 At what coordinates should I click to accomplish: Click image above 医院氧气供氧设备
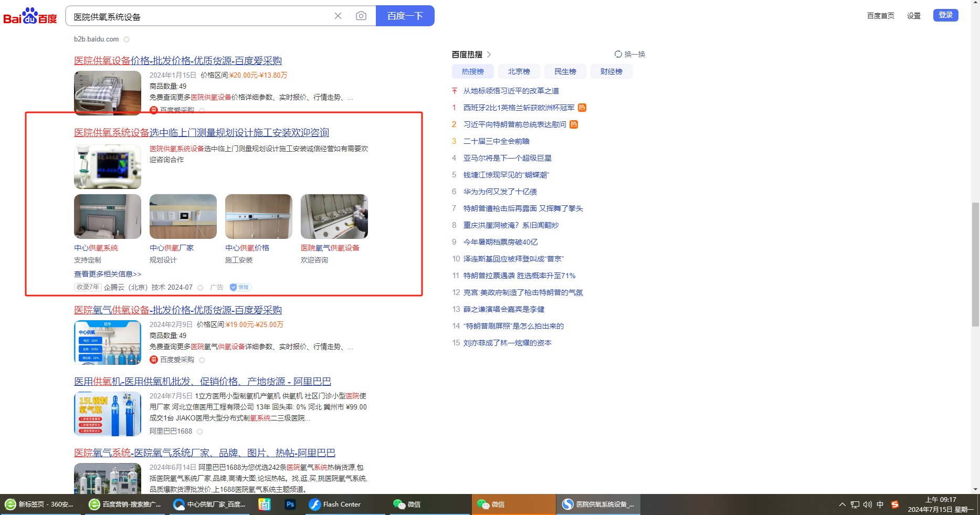point(334,216)
